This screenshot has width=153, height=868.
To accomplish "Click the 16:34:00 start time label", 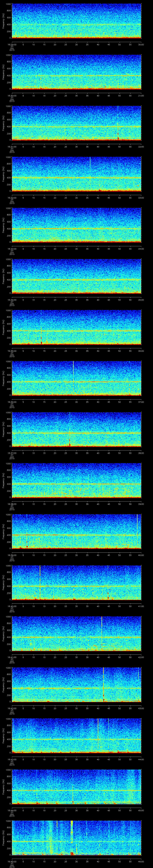I will (12, 300).
